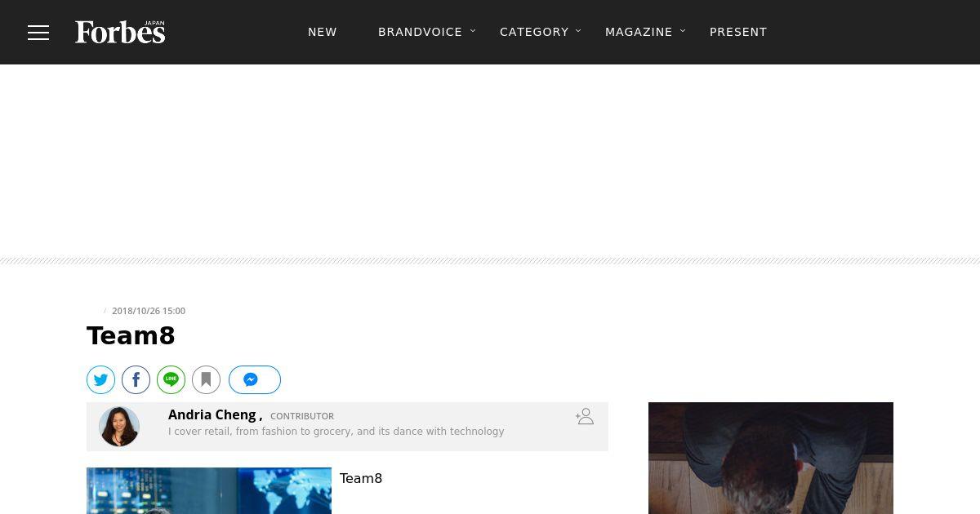Screen dimensions: 980x514
Task: Open author link Andria Cheng
Action: coord(212,415)
